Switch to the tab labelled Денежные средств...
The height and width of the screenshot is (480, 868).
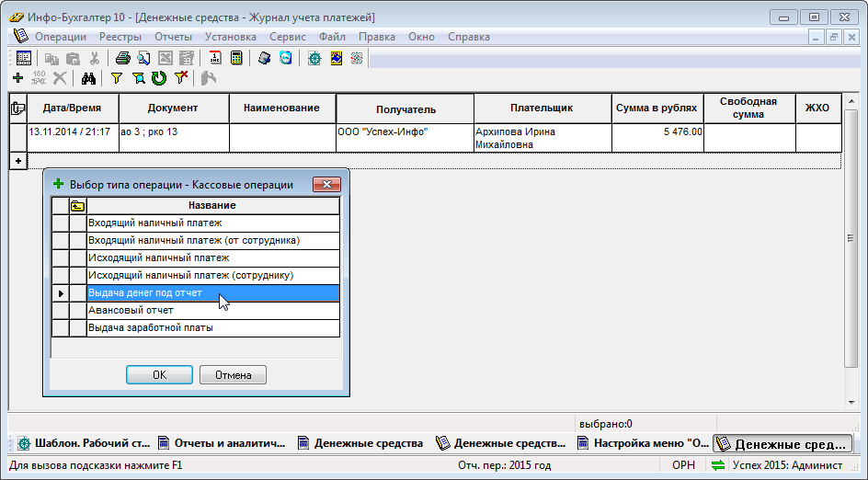point(501,443)
